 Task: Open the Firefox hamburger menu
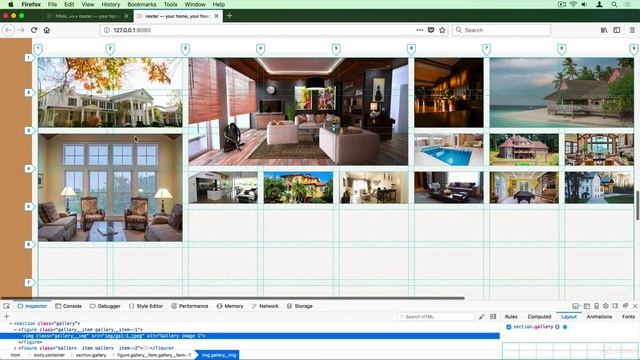(x=632, y=30)
